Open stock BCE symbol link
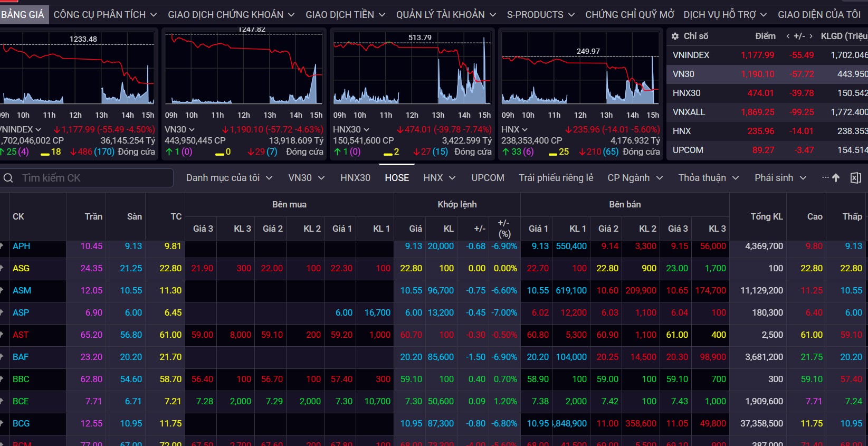Screen dimensions: 868x446 click(21, 401)
